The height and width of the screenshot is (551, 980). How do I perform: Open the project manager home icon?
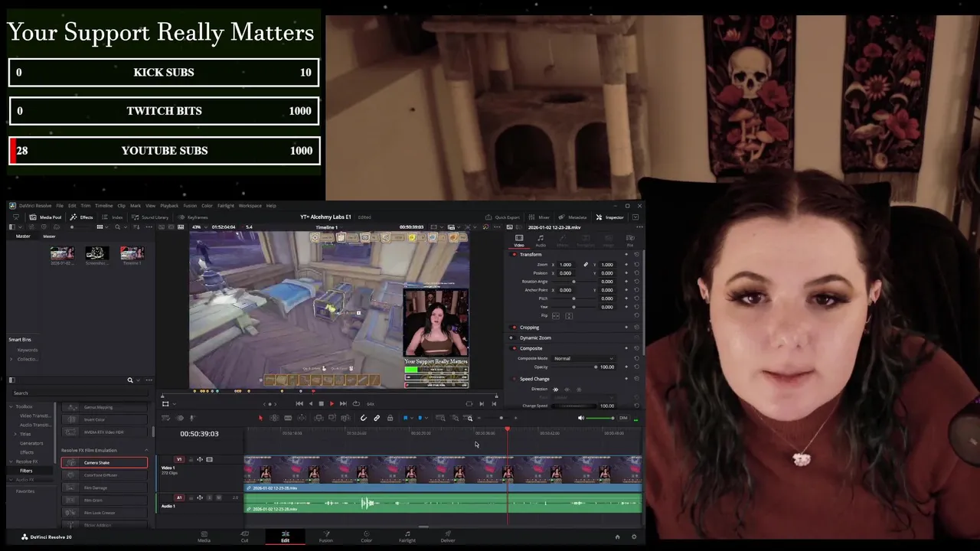618,537
